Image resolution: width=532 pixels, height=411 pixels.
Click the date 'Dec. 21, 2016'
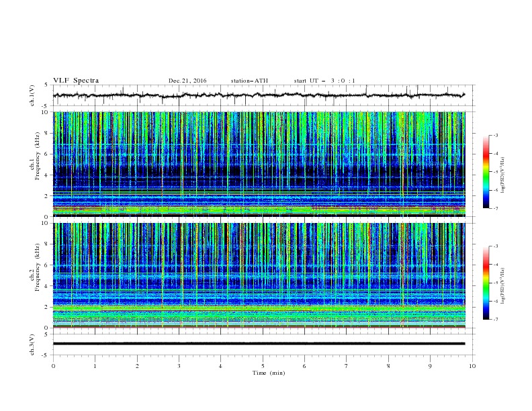click(187, 81)
